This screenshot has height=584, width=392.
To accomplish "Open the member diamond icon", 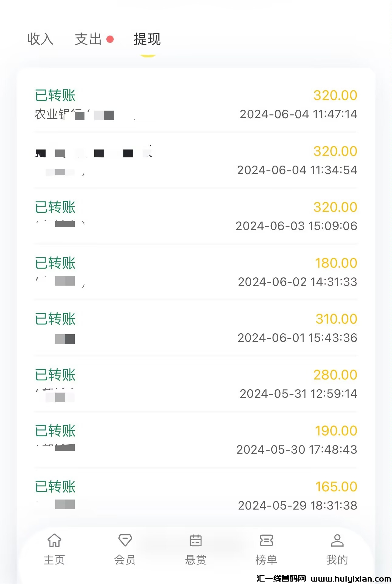I will (x=125, y=540).
